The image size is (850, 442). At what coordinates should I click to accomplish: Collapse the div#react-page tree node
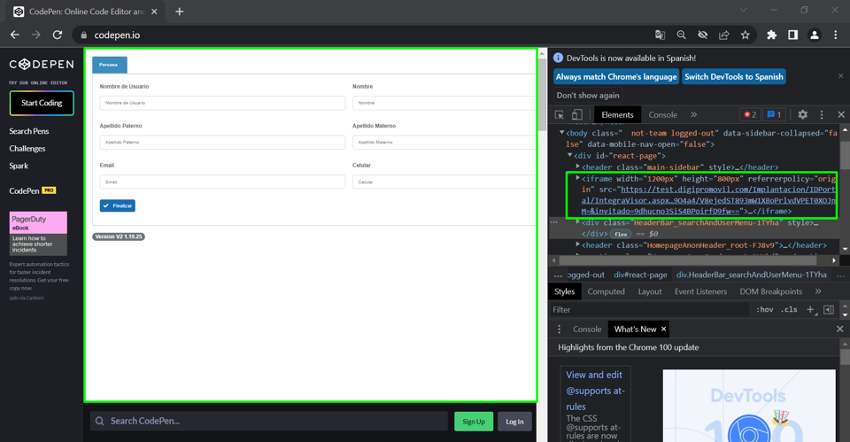(x=570, y=155)
